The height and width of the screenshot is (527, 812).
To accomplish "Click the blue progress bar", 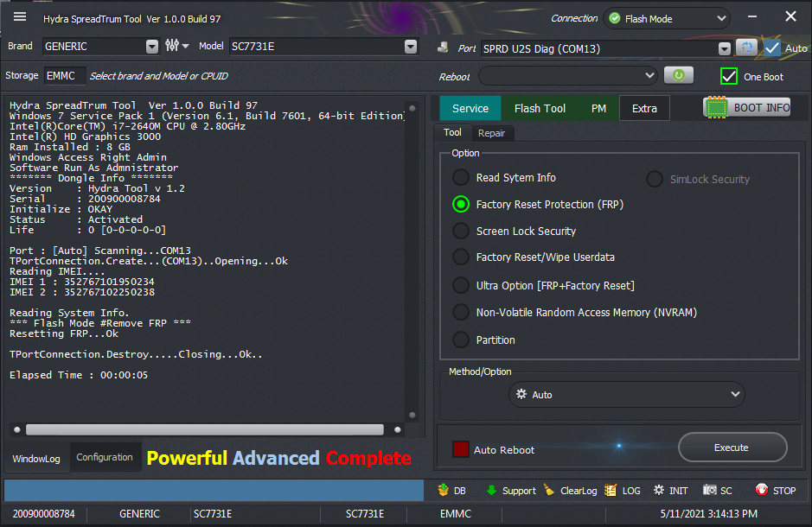I will click(214, 490).
